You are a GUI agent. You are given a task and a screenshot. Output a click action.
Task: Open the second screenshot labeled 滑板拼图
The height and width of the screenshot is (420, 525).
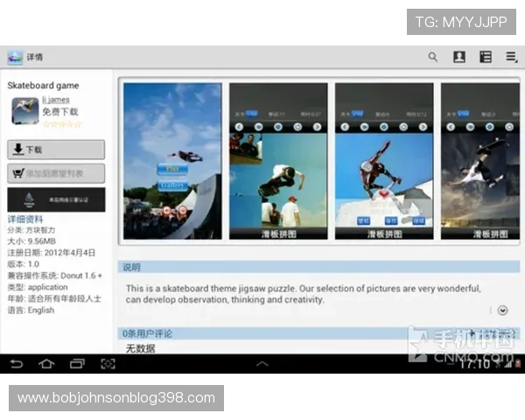point(278,161)
